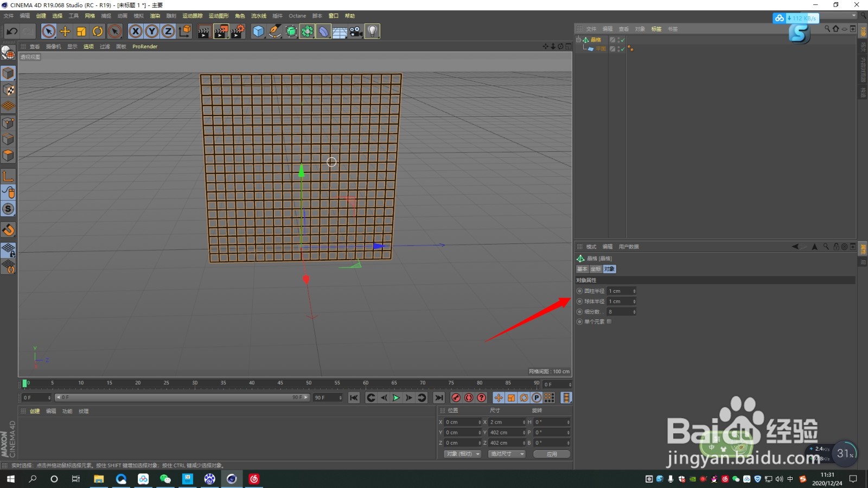Image resolution: width=868 pixels, height=488 pixels.
Task: Switch to the 基本 attribute tab
Action: (x=582, y=269)
